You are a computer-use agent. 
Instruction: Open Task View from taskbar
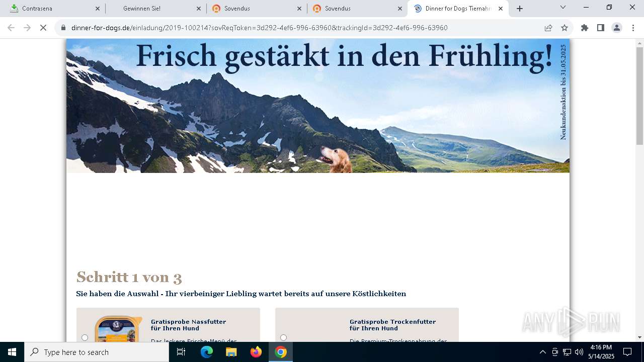pos(181,352)
